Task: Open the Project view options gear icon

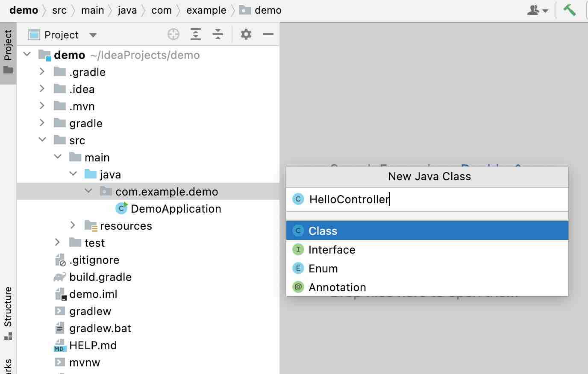Action: (x=246, y=34)
